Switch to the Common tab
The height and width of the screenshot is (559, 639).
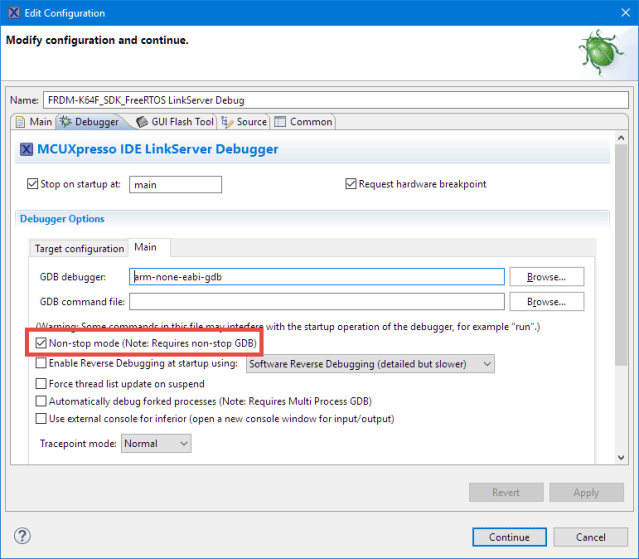pos(304,122)
